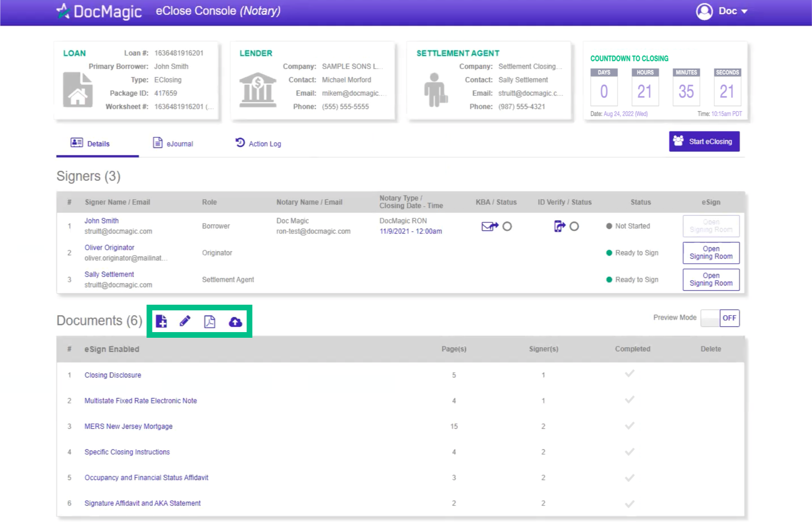
Task: Click the Electronic Note completed checkmark
Action: [629, 400]
